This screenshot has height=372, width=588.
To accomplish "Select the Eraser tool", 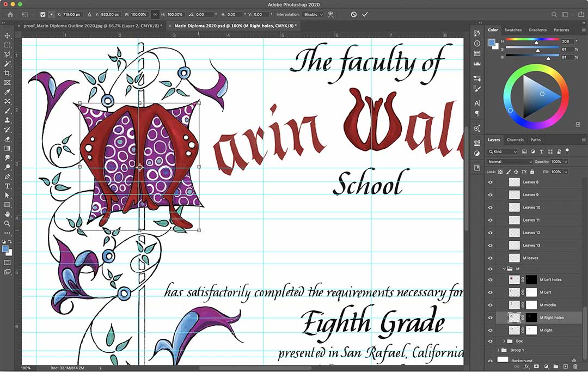I will (x=7, y=139).
